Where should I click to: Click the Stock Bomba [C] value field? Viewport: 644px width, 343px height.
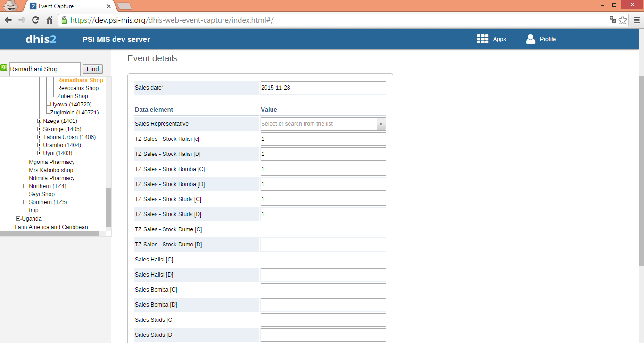click(x=323, y=169)
